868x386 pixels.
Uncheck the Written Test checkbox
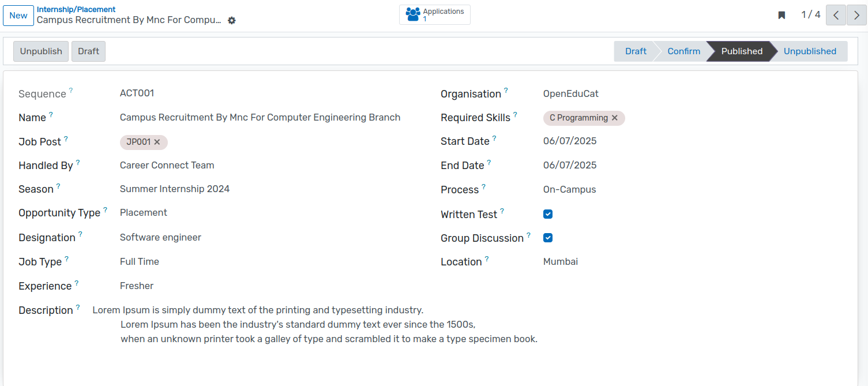click(548, 214)
